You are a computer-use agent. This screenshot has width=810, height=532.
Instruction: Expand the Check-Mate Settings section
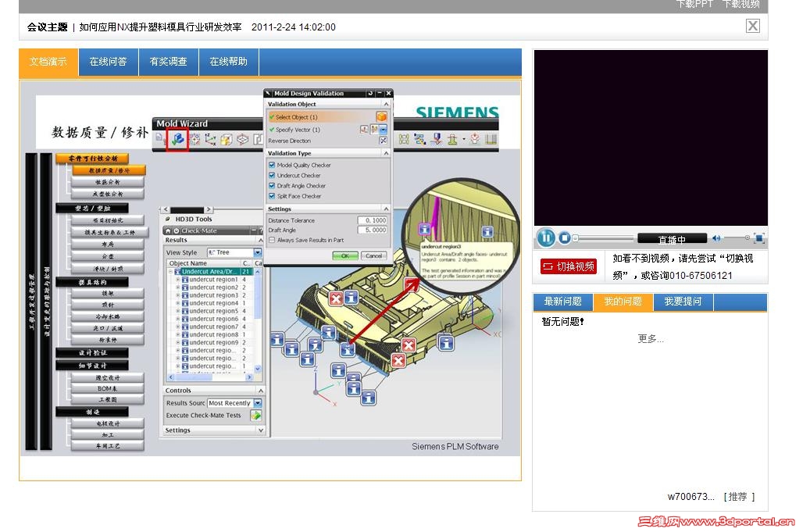260,430
